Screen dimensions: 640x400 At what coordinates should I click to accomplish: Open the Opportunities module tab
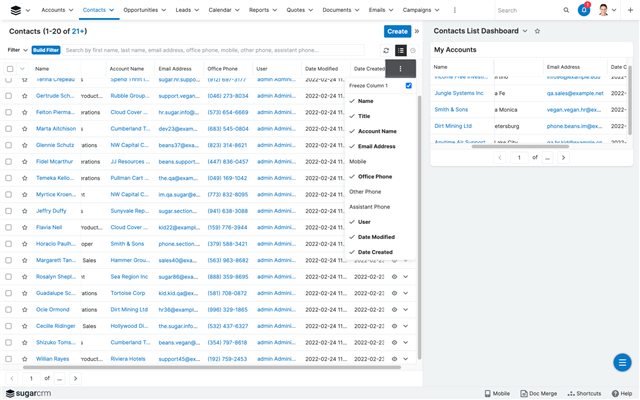(143, 10)
